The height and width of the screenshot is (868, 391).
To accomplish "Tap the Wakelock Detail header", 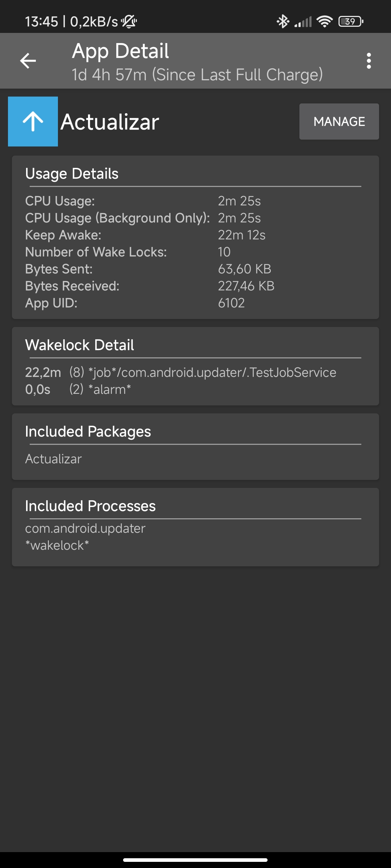I will (x=79, y=345).
